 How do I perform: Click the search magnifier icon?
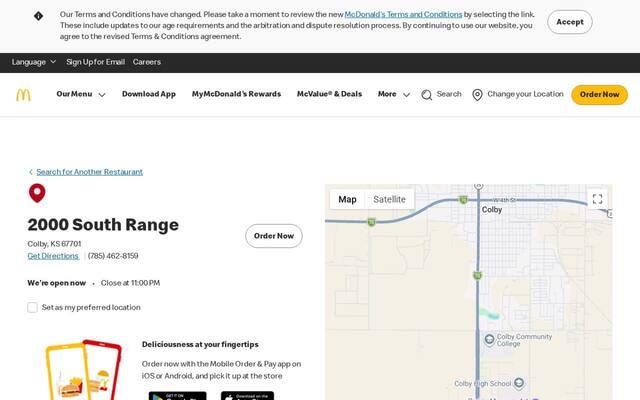[427, 95]
